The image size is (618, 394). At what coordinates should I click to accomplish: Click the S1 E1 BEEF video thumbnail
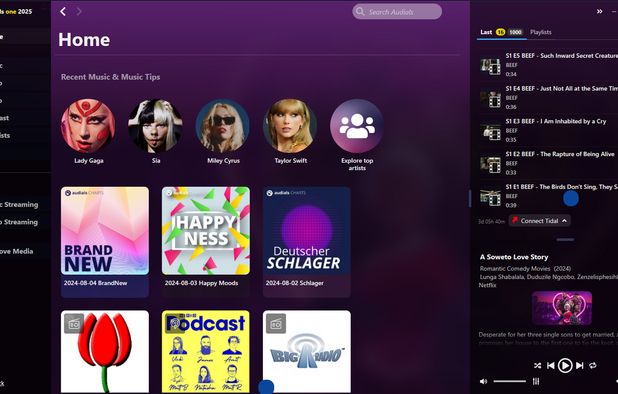490,197
